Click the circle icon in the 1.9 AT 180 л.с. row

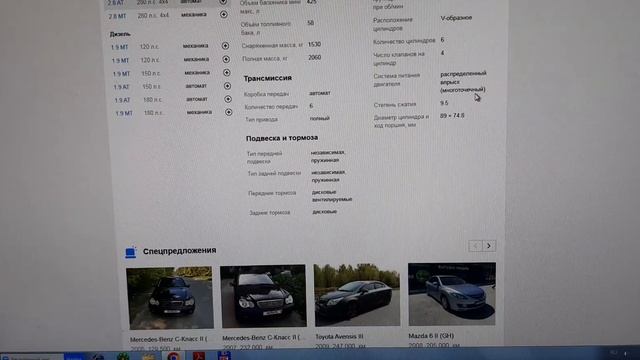(228, 99)
